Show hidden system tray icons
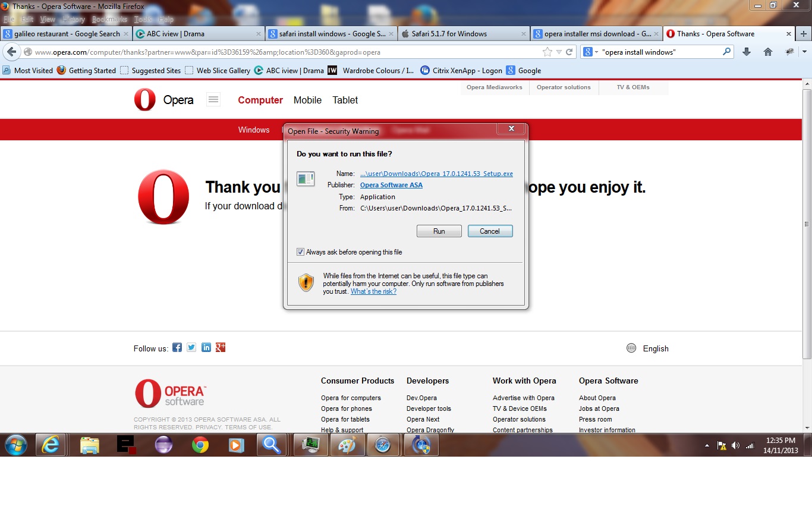The width and height of the screenshot is (812, 528). [707, 445]
